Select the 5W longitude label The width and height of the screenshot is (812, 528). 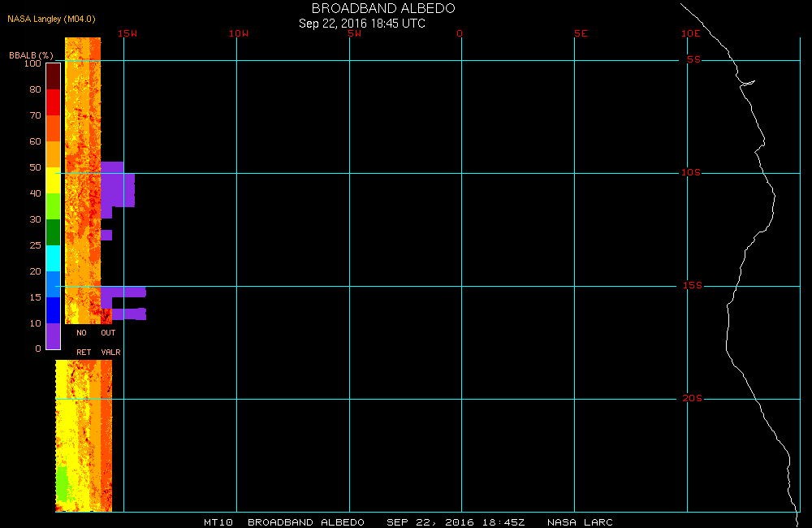coord(355,33)
